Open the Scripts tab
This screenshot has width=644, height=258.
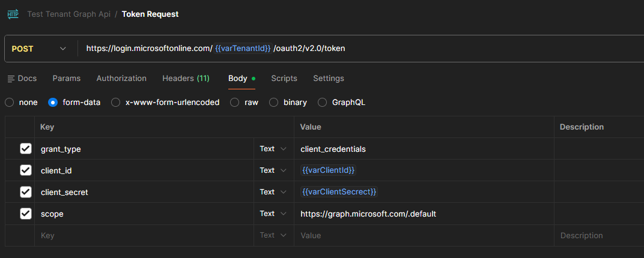coord(284,79)
